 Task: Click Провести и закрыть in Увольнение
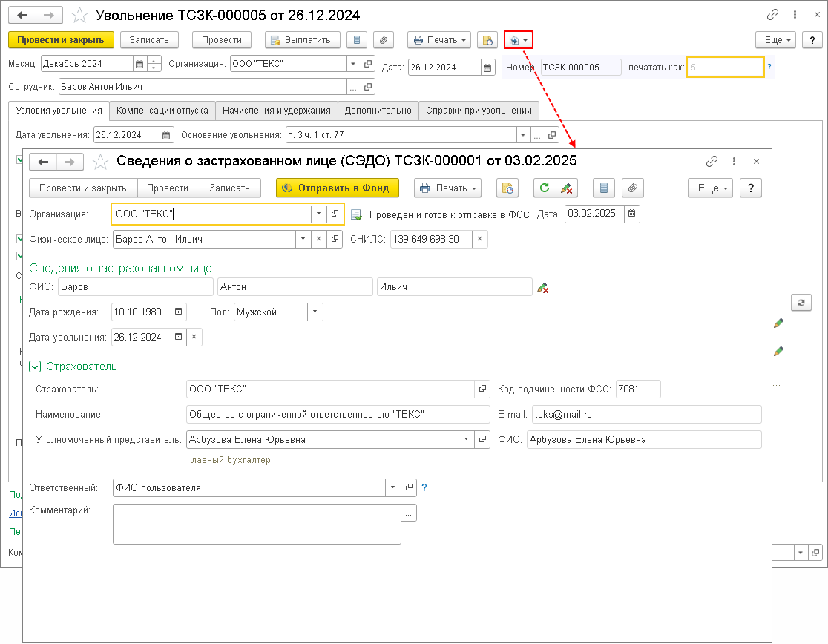point(61,40)
